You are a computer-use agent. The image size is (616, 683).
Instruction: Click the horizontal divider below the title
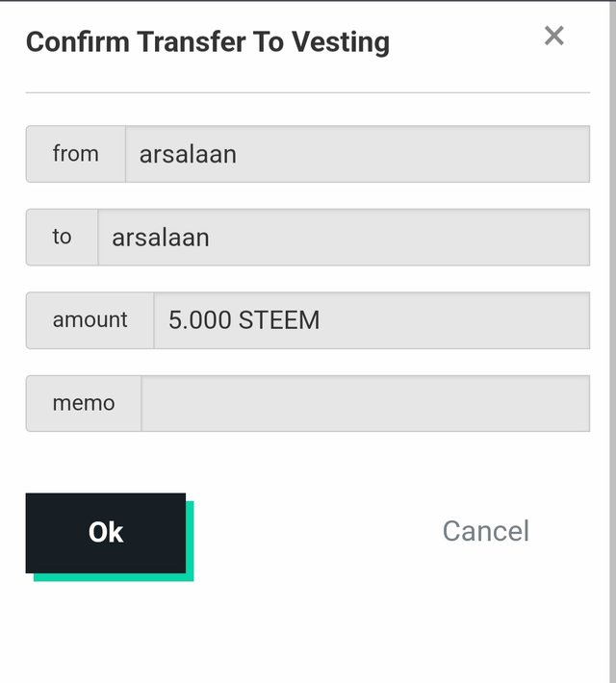tap(308, 92)
